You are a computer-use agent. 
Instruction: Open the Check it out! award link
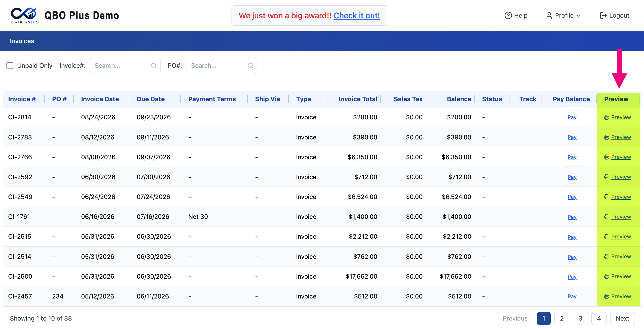point(356,15)
